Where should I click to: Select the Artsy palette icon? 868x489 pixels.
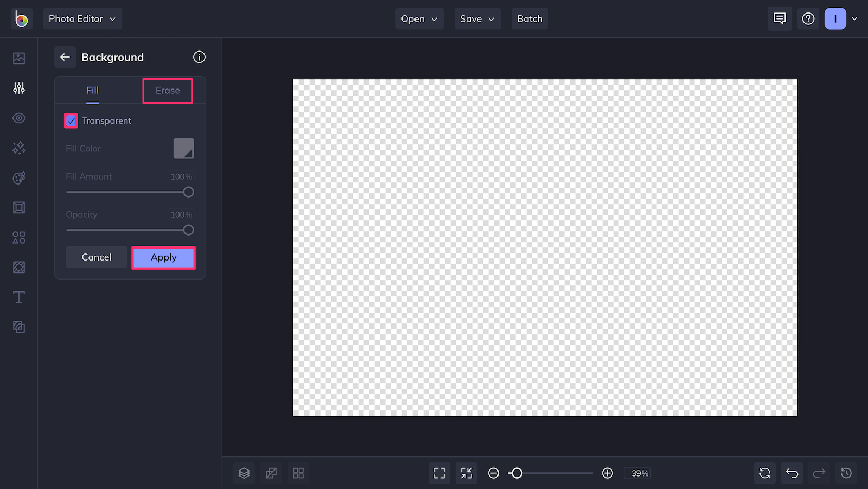click(18, 177)
